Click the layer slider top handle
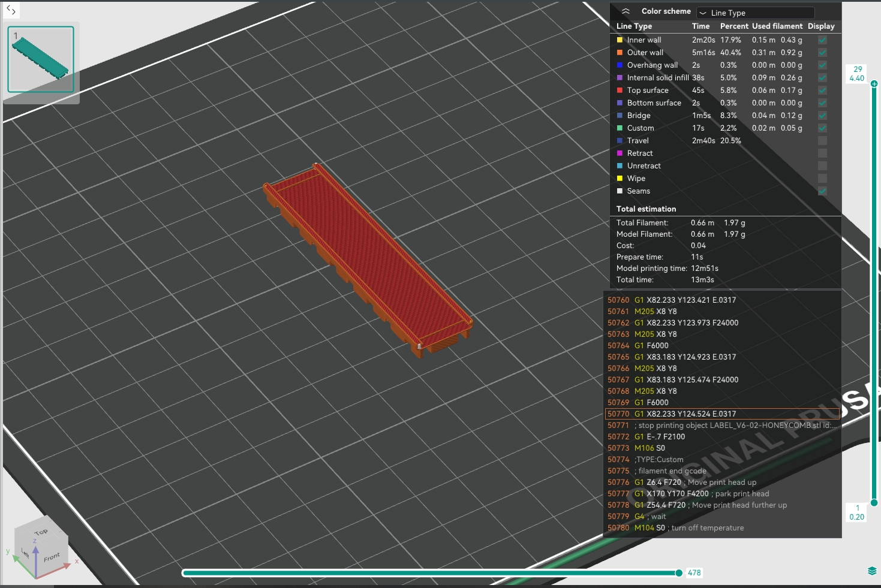The width and height of the screenshot is (881, 588). coord(874,84)
